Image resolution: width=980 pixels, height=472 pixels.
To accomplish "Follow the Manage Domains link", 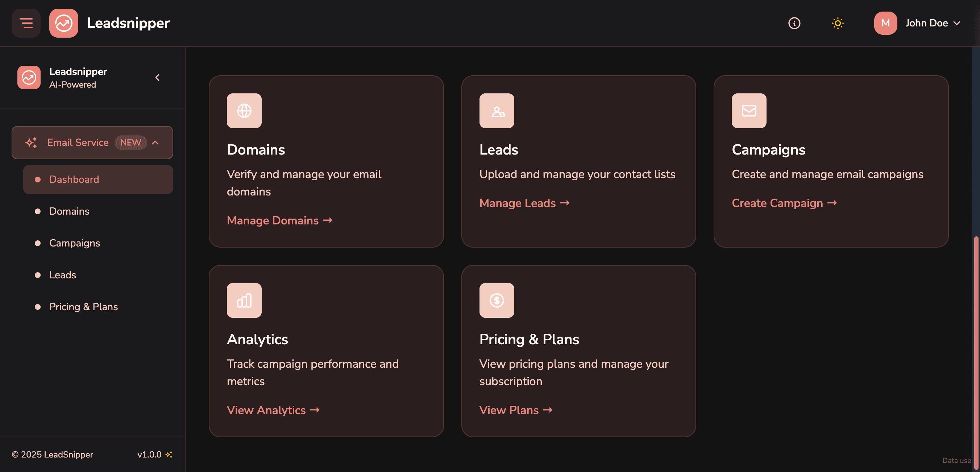I will tap(279, 220).
